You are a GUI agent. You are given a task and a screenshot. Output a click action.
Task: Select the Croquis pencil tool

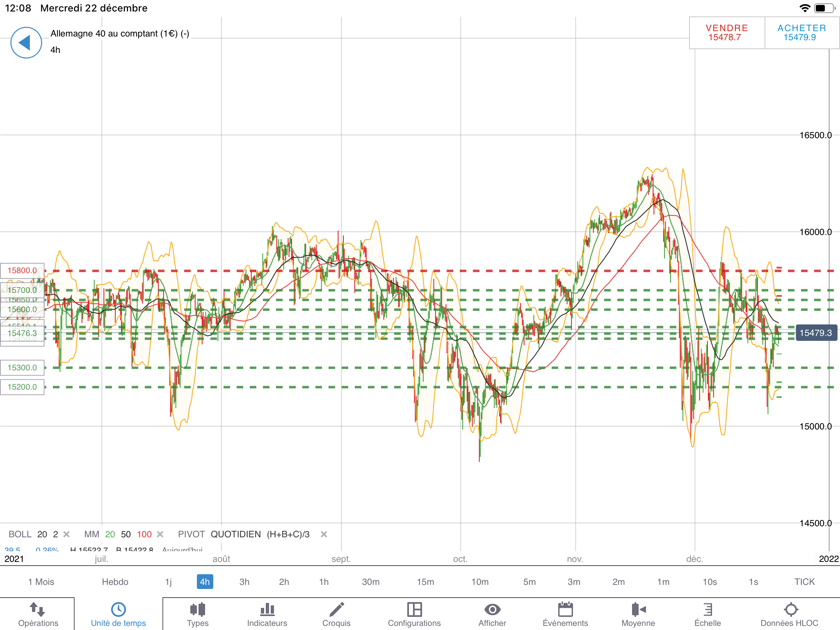[x=336, y=609]
